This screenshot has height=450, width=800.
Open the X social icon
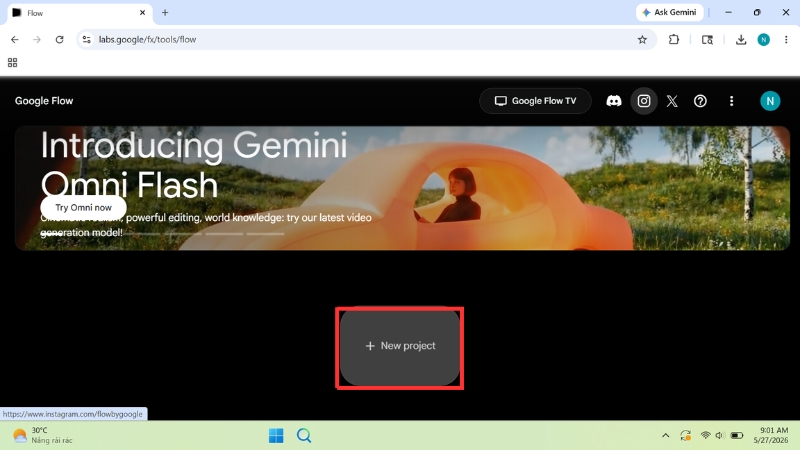[672, 101]
